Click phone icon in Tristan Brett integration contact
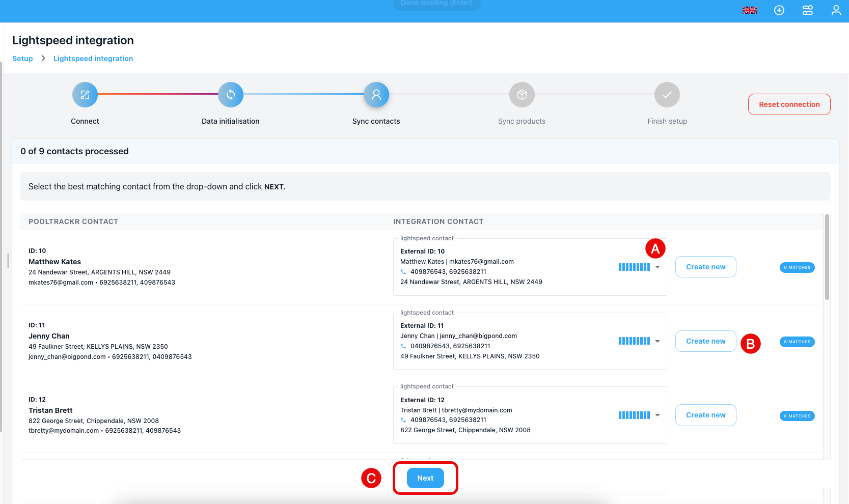849x504 pixels. click(403, 420)
